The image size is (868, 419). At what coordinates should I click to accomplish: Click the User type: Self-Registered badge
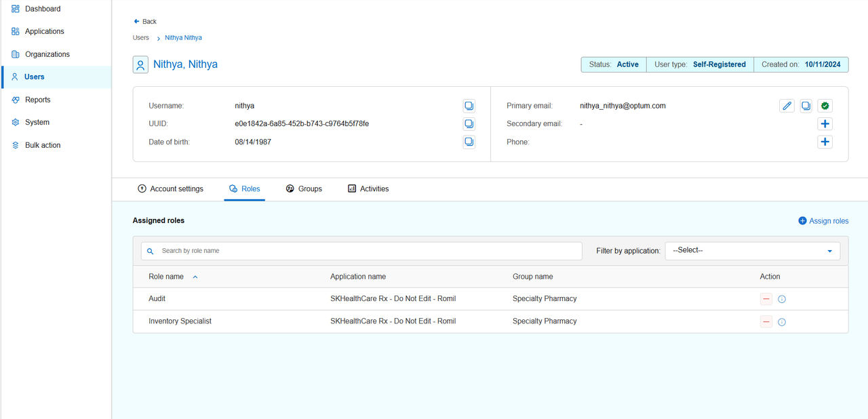click(700, 64)
